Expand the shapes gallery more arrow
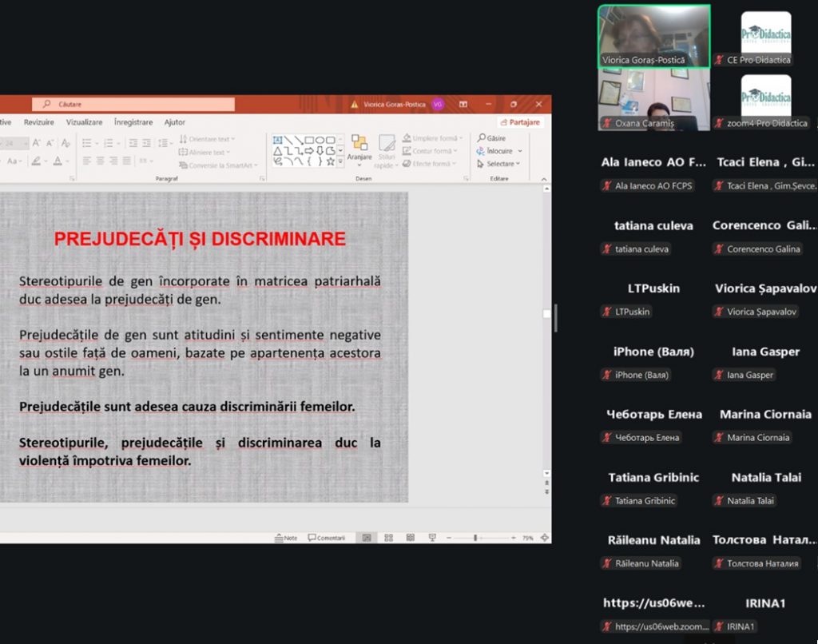Viewport: 818px width, 644px height. (x=340, y=162)
